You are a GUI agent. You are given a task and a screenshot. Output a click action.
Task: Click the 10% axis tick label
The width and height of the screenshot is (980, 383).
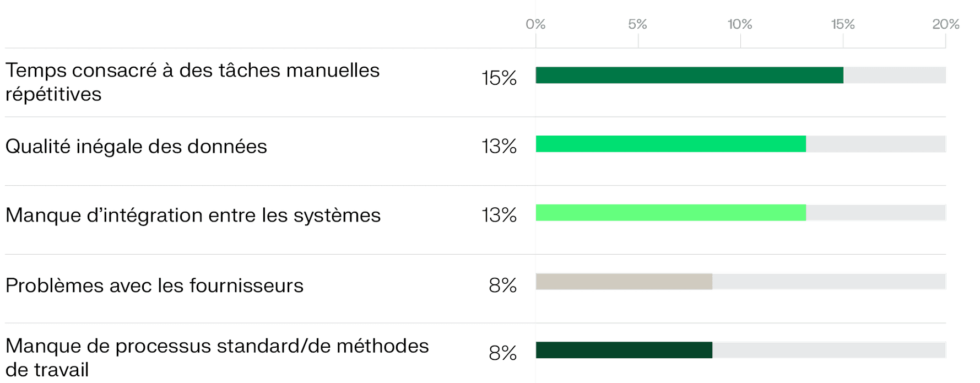(740, 24)
